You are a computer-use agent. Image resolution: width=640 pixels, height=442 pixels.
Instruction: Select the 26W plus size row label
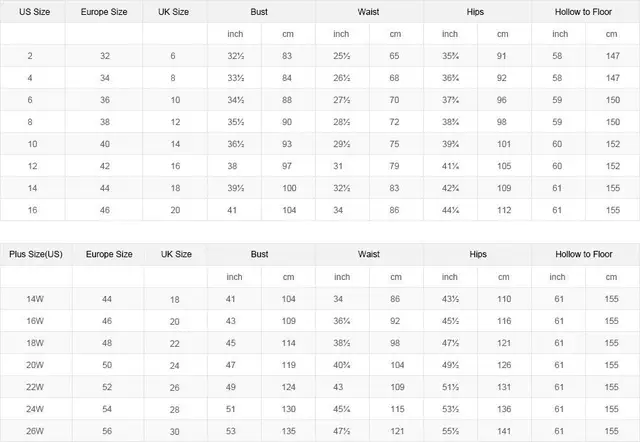click(35, 431)
